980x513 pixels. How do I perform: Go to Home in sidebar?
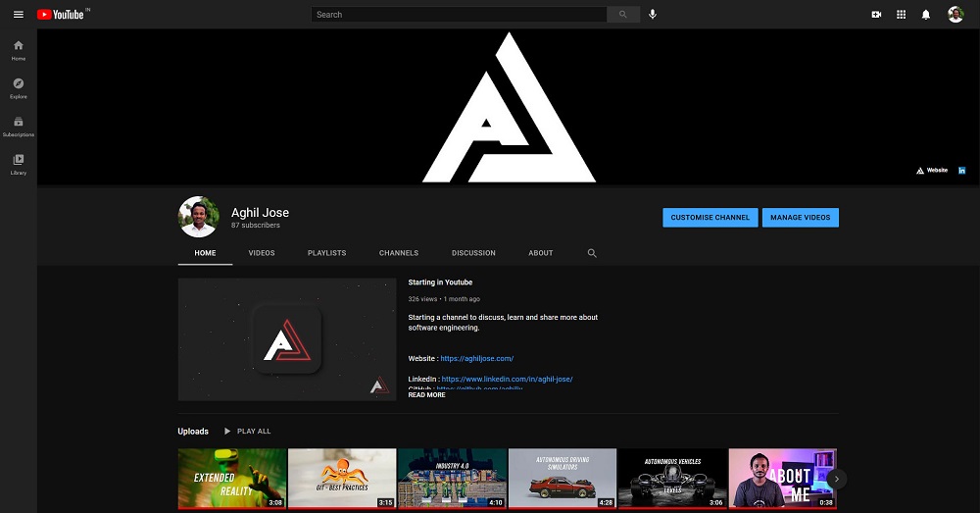[x=18, y=51]
